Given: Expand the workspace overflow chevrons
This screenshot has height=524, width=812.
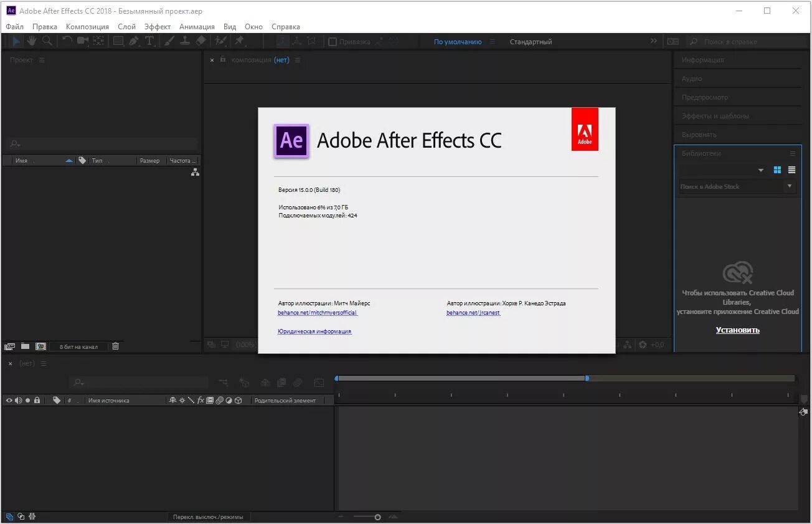Looking at the screenshot, I should point(653,41).
